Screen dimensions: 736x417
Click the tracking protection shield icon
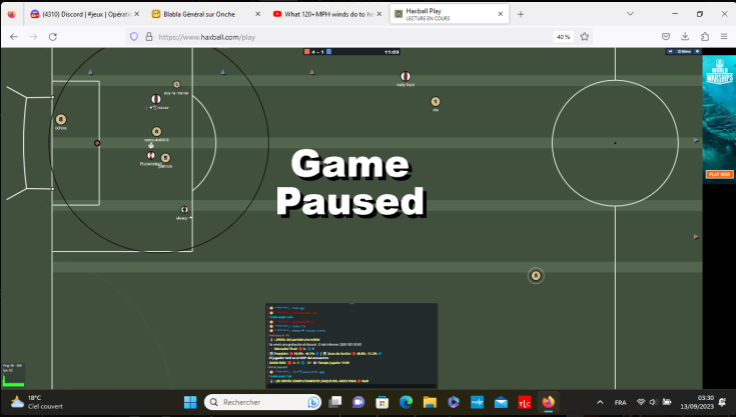pyautogui.click(x=134, y=37)
